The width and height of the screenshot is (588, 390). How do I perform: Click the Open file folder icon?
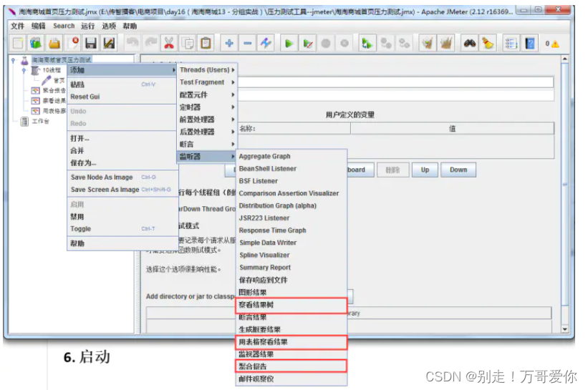coord(54,44)
